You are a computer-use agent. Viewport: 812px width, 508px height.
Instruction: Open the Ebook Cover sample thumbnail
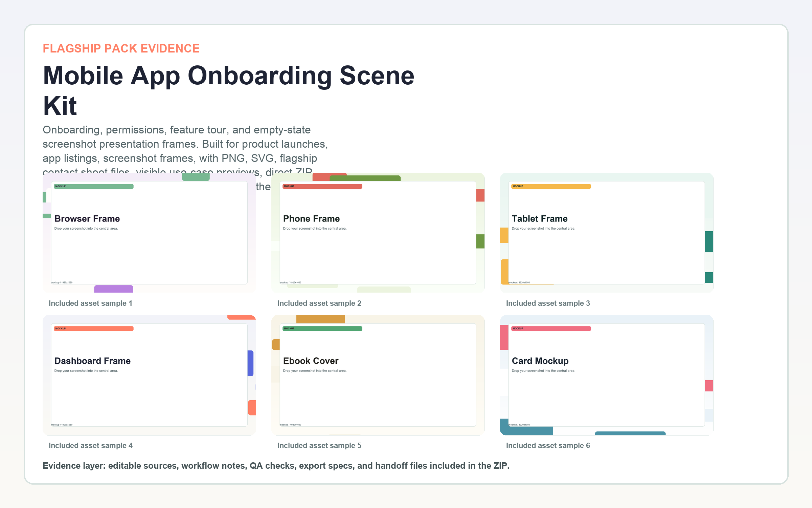378,375
